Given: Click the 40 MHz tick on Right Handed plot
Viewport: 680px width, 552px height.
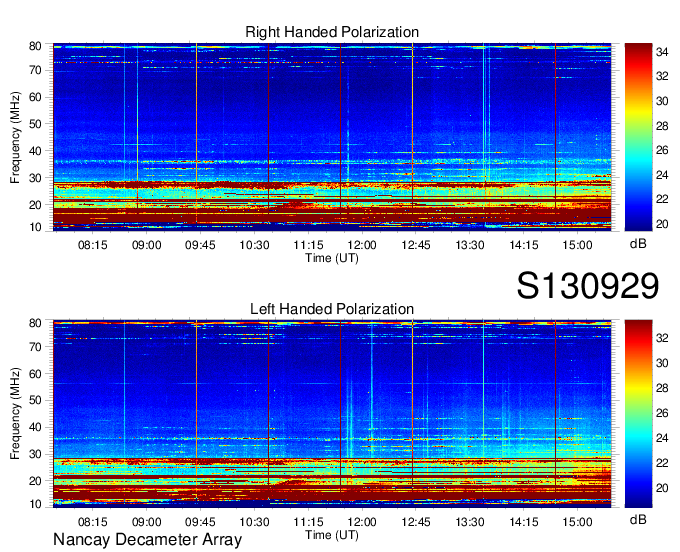Looking at the screenshot, I should coord(35,151).
